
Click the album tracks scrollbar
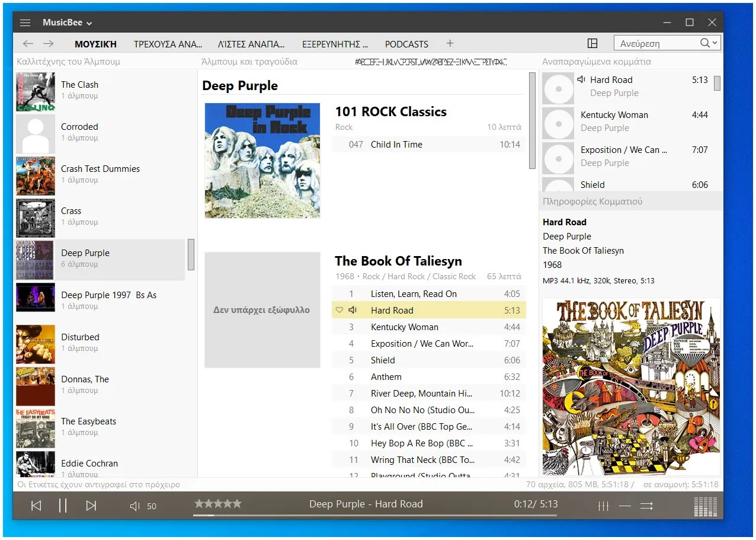532,121
